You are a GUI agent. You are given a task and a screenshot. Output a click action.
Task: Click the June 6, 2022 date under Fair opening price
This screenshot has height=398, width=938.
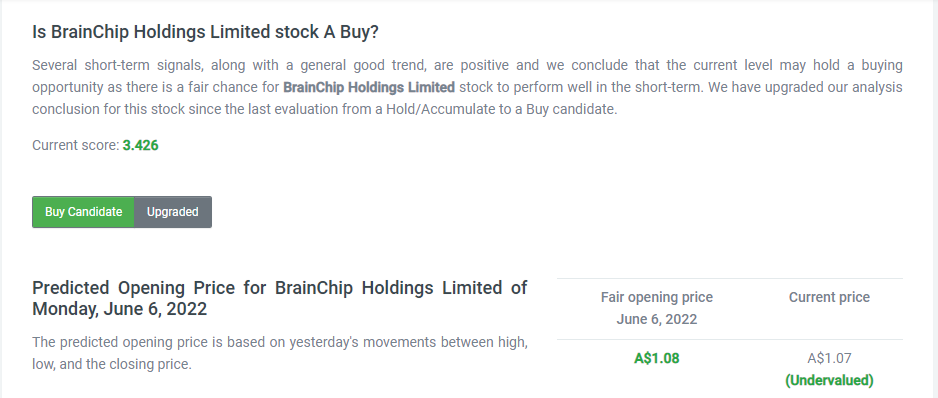click(657, 320)
